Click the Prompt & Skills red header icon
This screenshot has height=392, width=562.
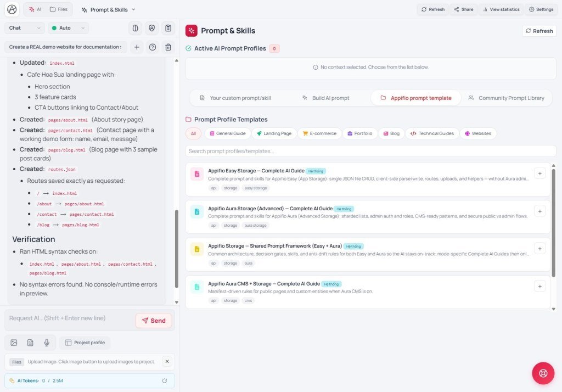[x=192, y=31]
